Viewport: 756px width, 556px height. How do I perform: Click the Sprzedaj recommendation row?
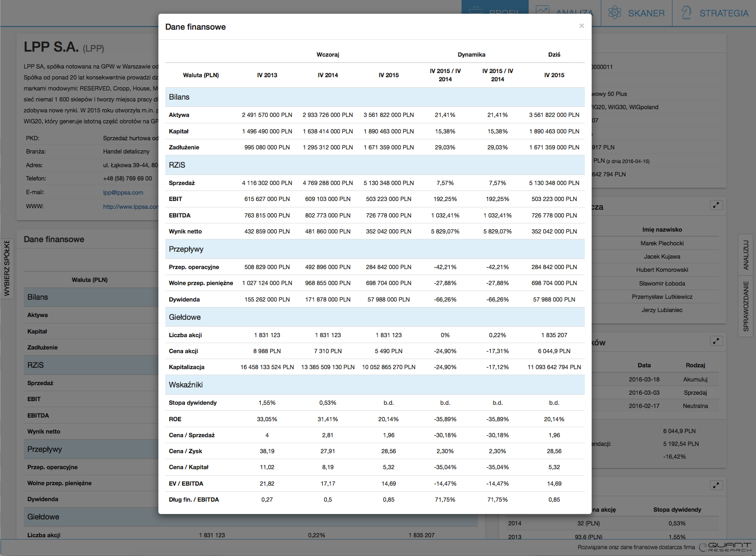pos(655,392)
